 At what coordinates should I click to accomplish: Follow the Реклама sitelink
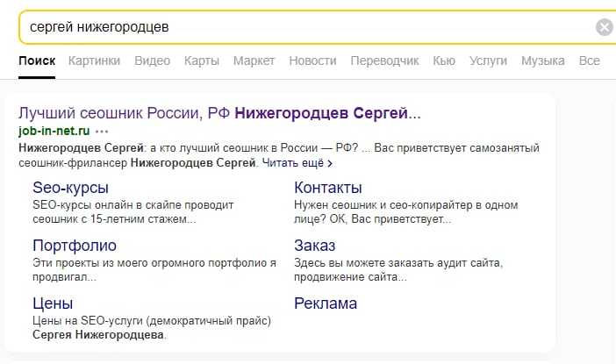click(x=326, y=303)
